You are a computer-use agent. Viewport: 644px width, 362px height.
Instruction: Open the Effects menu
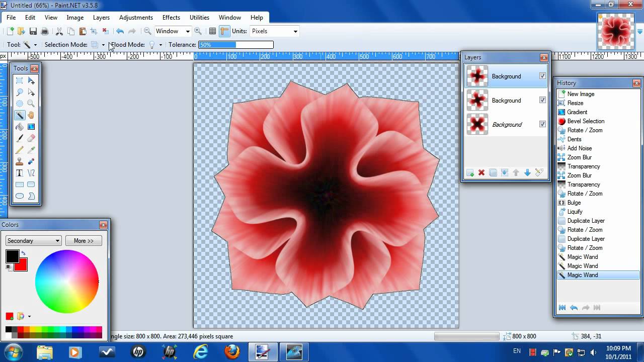click(x=171, y=18)
